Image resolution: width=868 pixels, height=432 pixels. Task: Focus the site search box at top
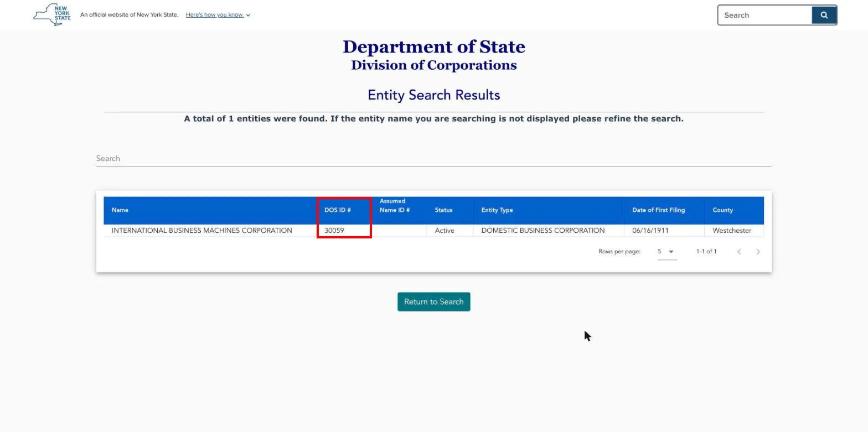[x=765, y=15]
